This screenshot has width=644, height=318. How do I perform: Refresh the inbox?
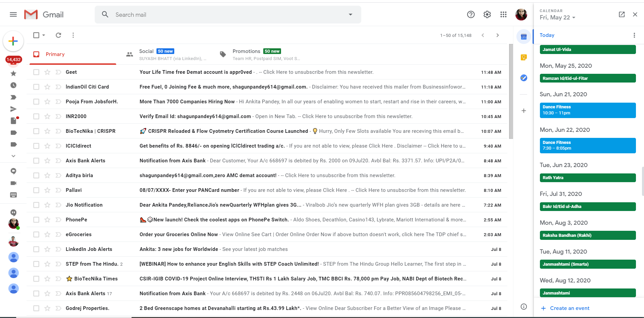point(58,35)
